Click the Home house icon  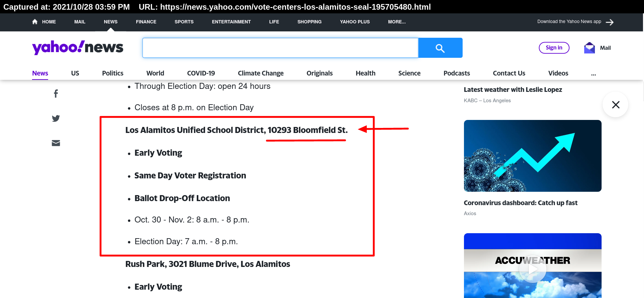click(35, 22)
